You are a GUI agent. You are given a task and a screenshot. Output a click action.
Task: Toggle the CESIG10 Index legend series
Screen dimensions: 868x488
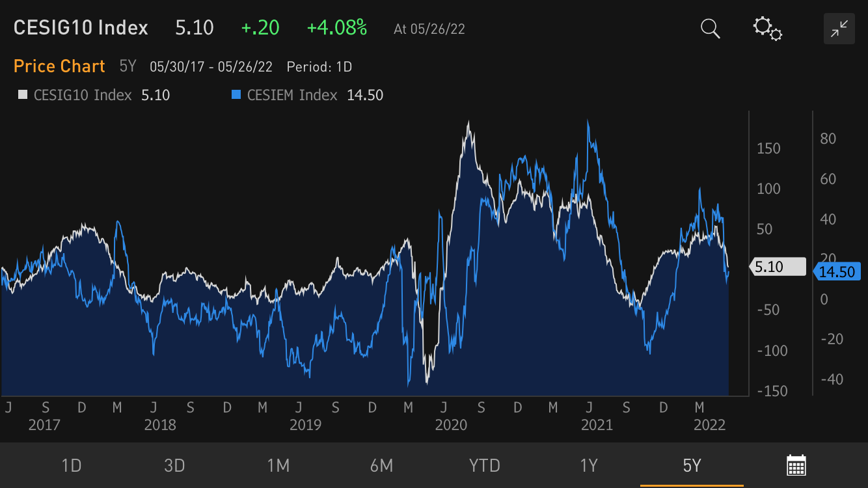pos(83,95)
